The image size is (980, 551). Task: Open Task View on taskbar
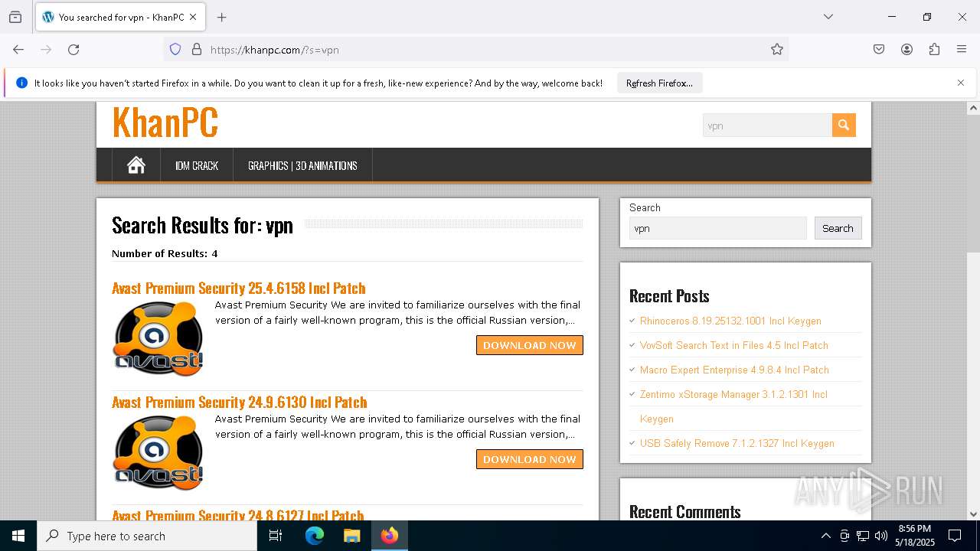276,536
